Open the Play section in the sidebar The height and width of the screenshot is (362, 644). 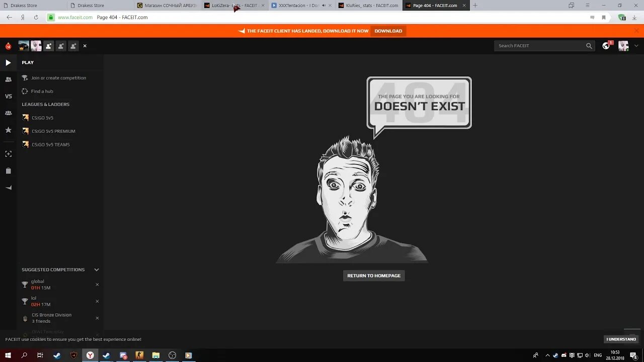coord(8,63)
